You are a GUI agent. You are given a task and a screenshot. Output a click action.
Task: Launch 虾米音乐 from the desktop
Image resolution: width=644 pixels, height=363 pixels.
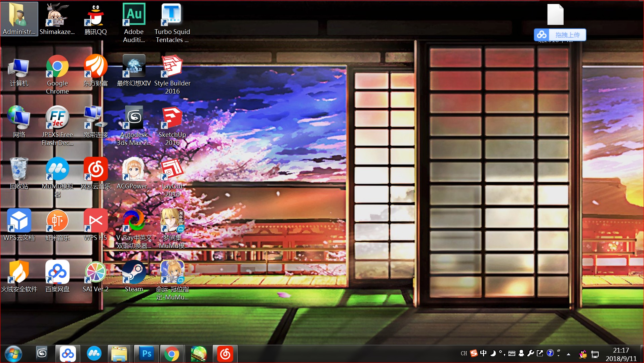(57, 225)
